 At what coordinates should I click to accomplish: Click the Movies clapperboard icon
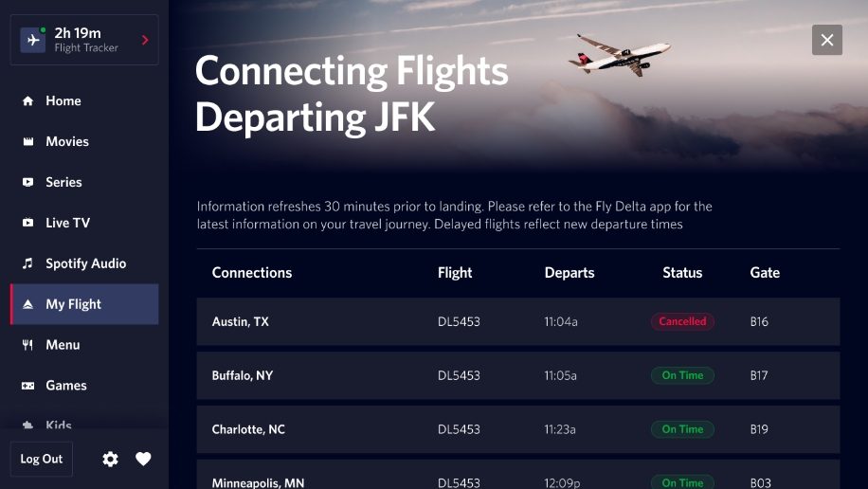coord(27,142)
